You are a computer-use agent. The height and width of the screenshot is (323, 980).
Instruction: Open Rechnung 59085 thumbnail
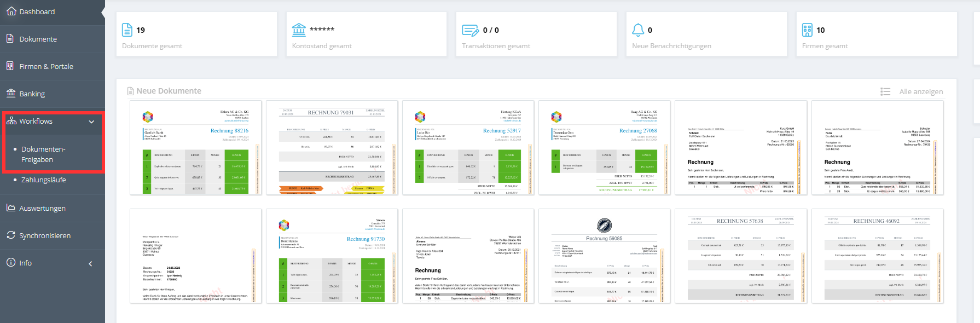(x=605, y=256)
